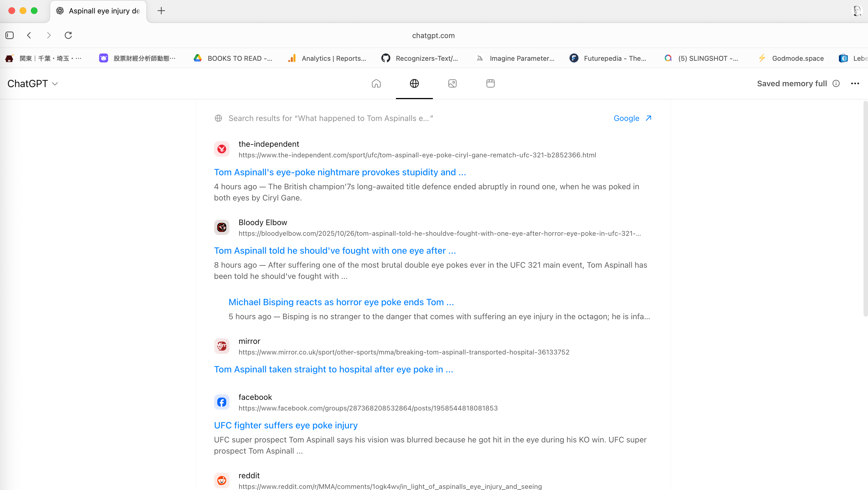Open the home tab icon
This screenshot has width=868, height=490.
point(376,83)
